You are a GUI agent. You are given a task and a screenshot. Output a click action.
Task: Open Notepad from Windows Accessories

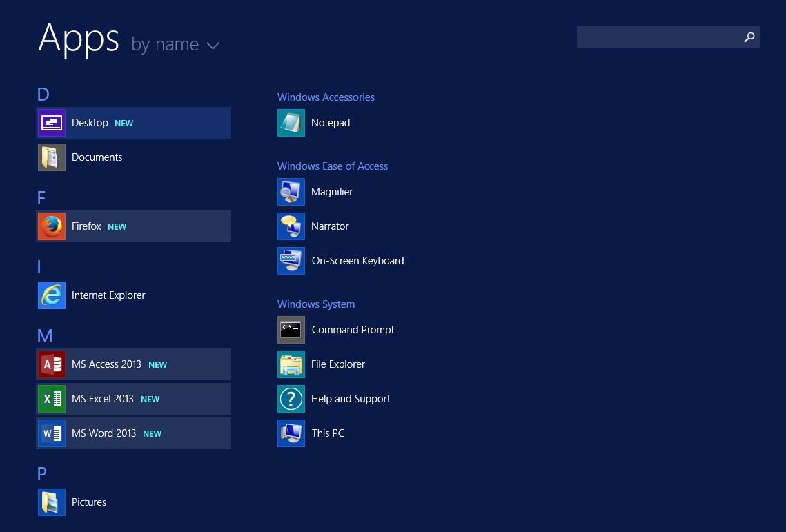click(x=291, y=123)
